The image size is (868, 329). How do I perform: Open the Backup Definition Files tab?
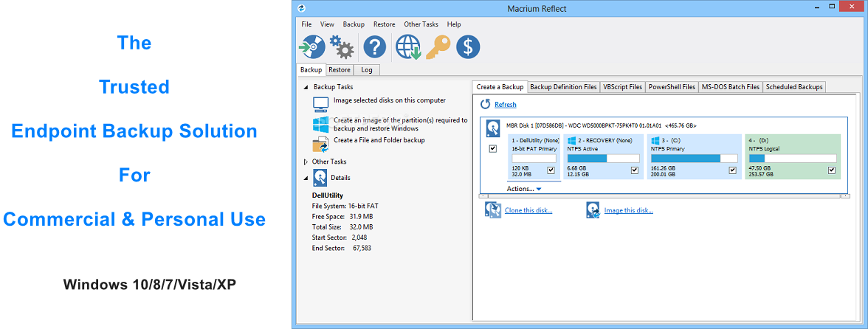click(564, 87)
